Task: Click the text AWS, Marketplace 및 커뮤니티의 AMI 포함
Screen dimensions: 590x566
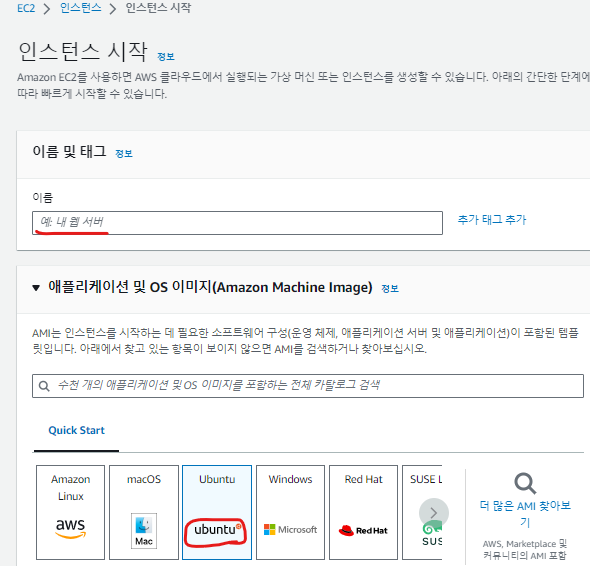Action: coord(525,549)
